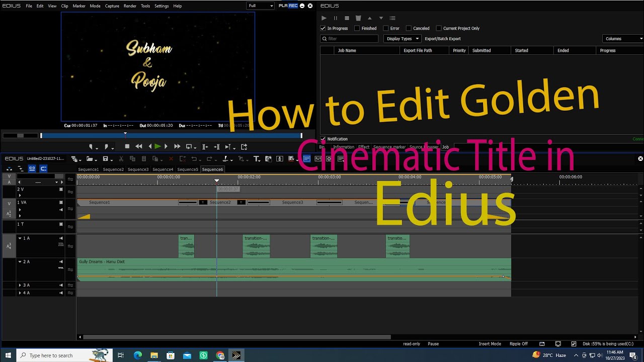Toggle video mute on 2 V track
The height and width of the screenshot is (362, 644).
(x=61, y=190)
